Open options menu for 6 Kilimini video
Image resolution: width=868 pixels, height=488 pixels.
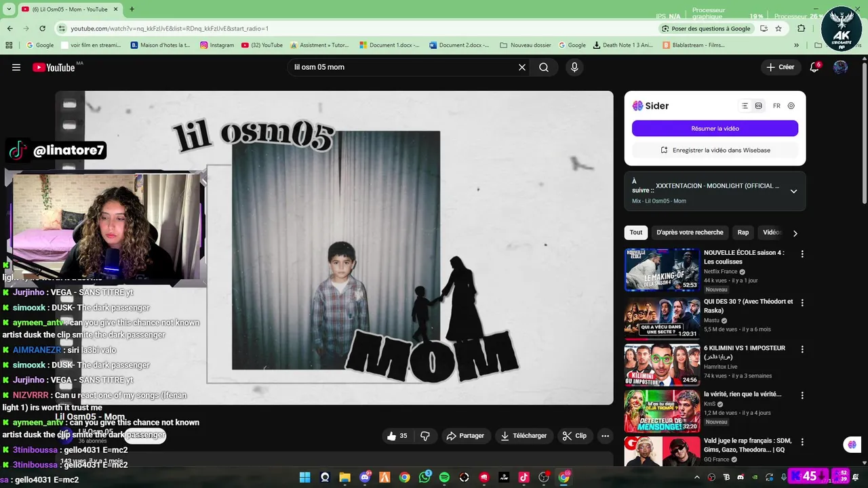802,350
